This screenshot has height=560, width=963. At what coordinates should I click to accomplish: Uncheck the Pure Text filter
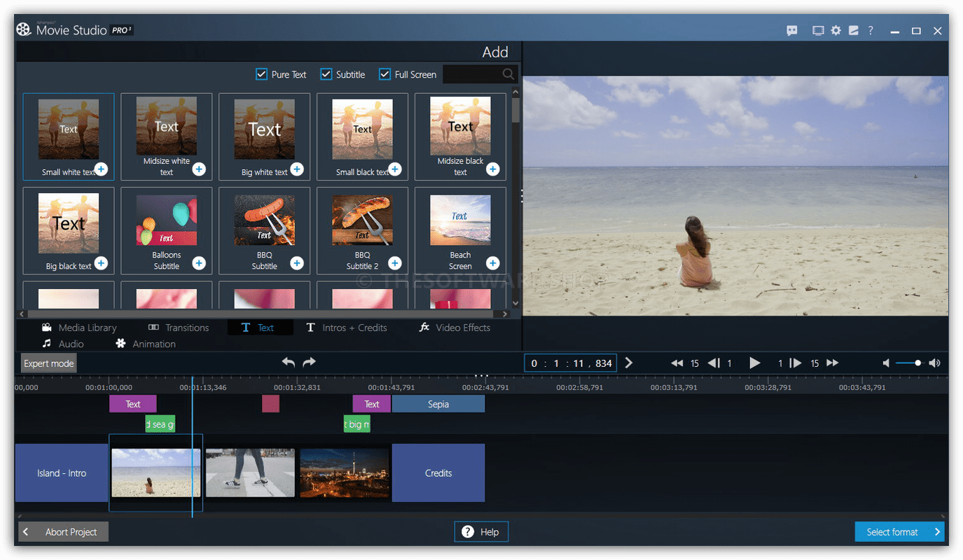261,73
